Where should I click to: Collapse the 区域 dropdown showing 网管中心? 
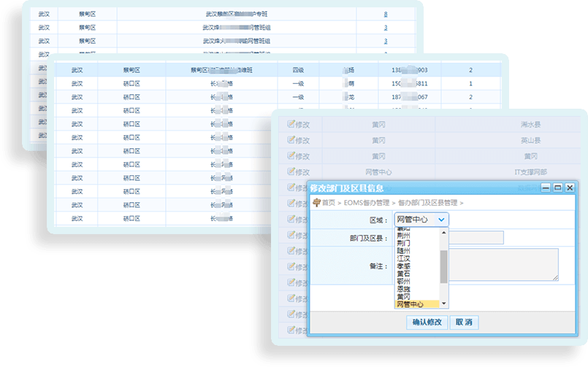pos(440,219)
